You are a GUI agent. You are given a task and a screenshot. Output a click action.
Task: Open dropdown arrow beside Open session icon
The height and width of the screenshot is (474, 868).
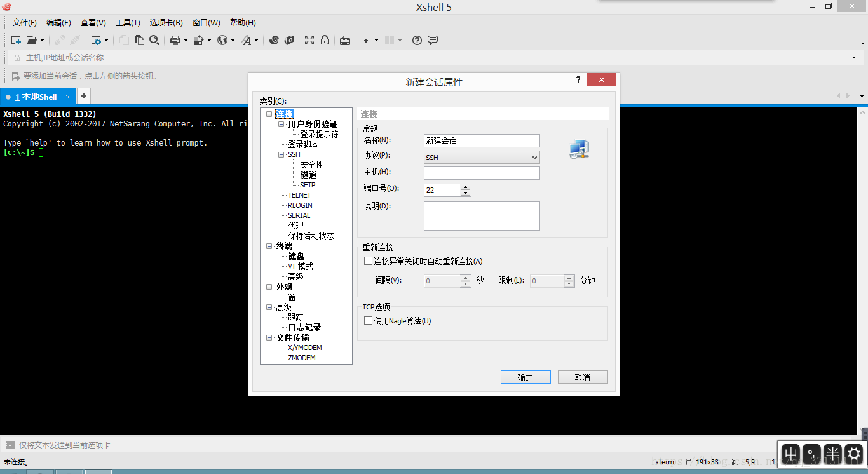(42, 41)
